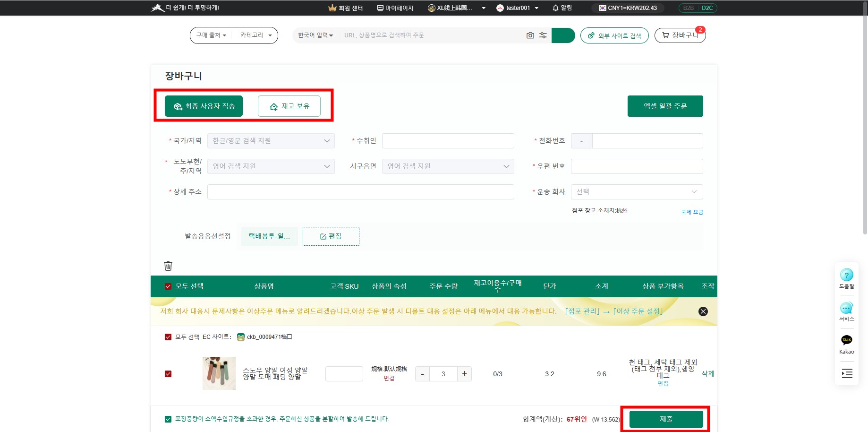Click the trash delete icon above the table
The width and height of the screenshot is (868, 432).
click(x=168, y=266)
